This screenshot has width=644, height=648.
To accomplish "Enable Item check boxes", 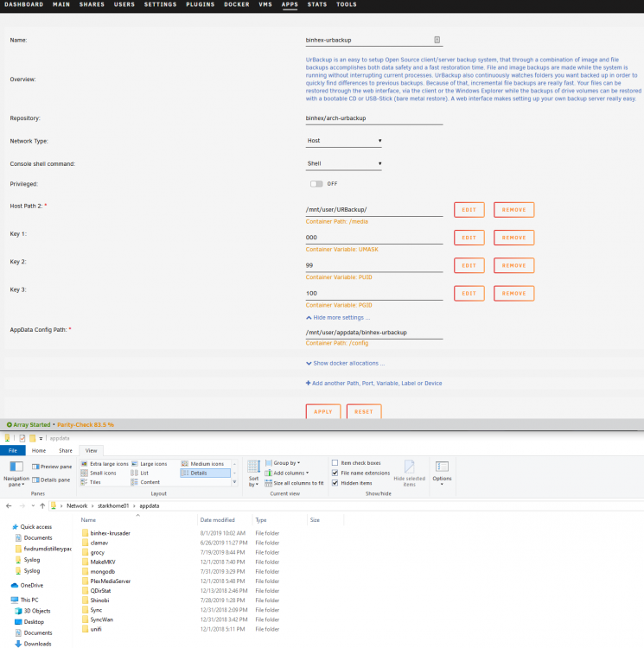I will [335, 463].
